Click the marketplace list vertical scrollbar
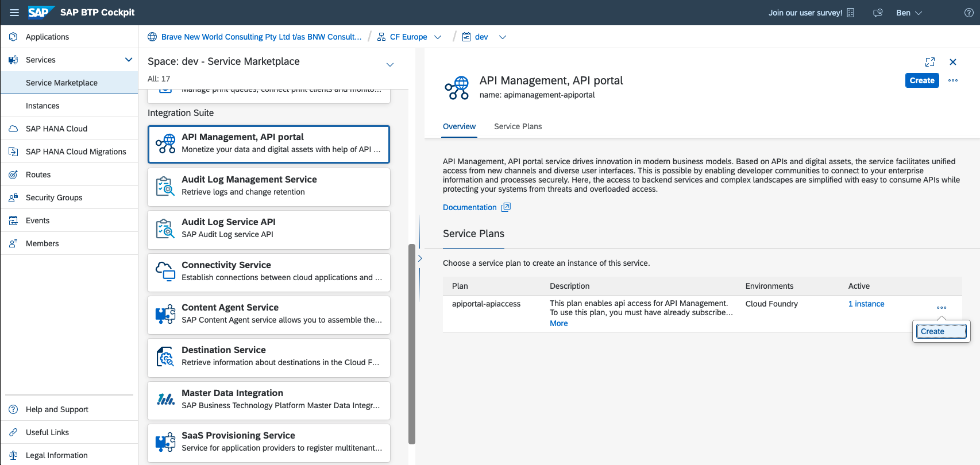Viewport: 980px width, 465px height. 411,343
